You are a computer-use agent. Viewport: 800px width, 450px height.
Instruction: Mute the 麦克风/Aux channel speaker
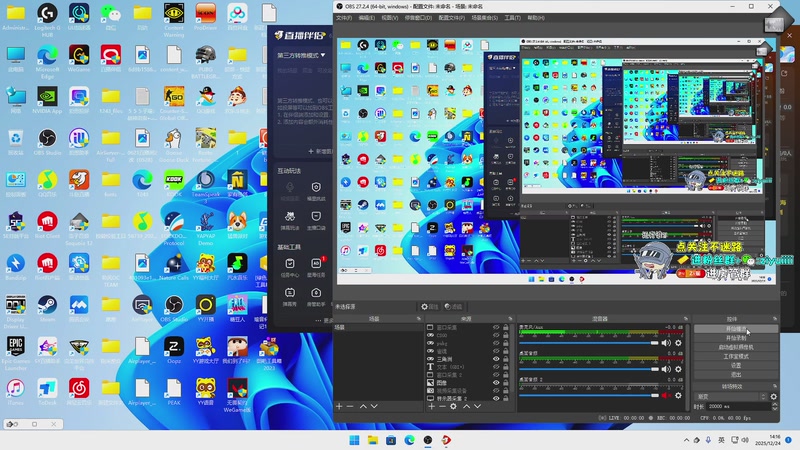[666, 343]
